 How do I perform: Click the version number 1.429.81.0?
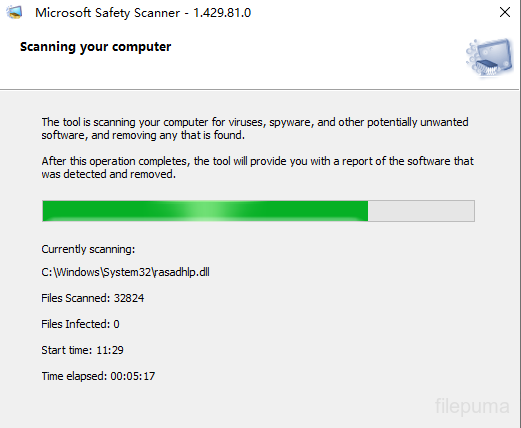222,13
